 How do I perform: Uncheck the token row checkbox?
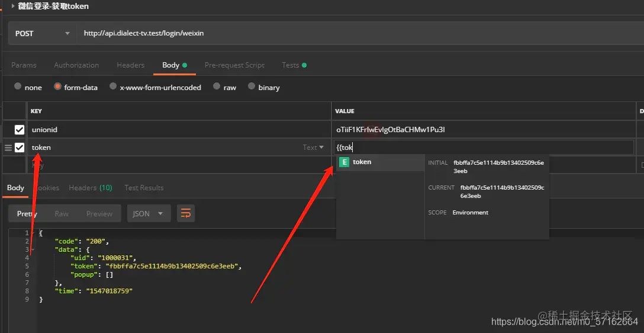[x=20, y=147]
